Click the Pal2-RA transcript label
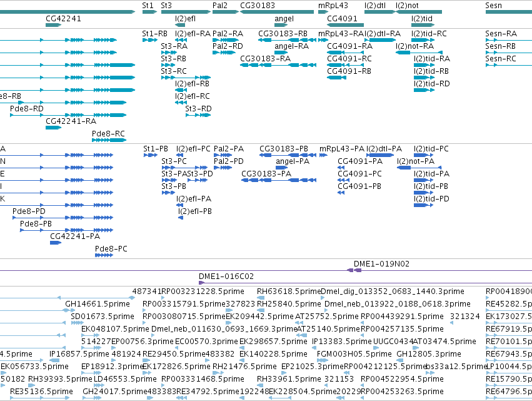 point(228,34)
